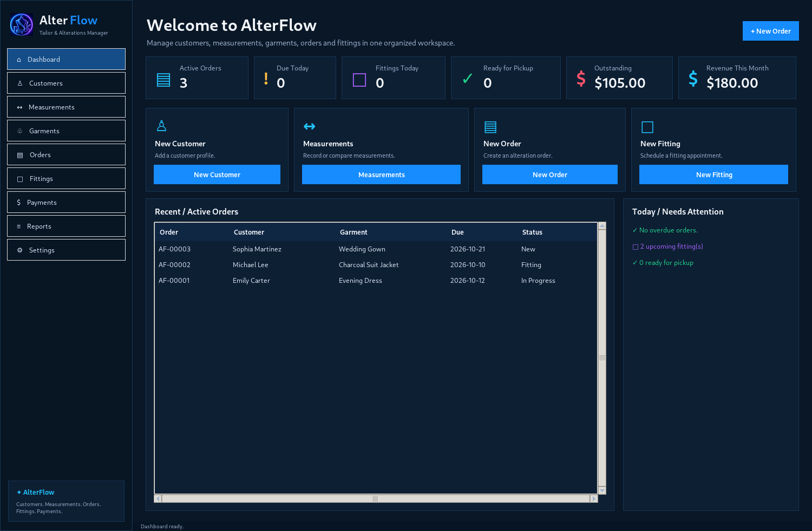Click the Ready for Pickup checkmark icon
Image resolution: width=812 pixels, height=531 pixels.
468,79
